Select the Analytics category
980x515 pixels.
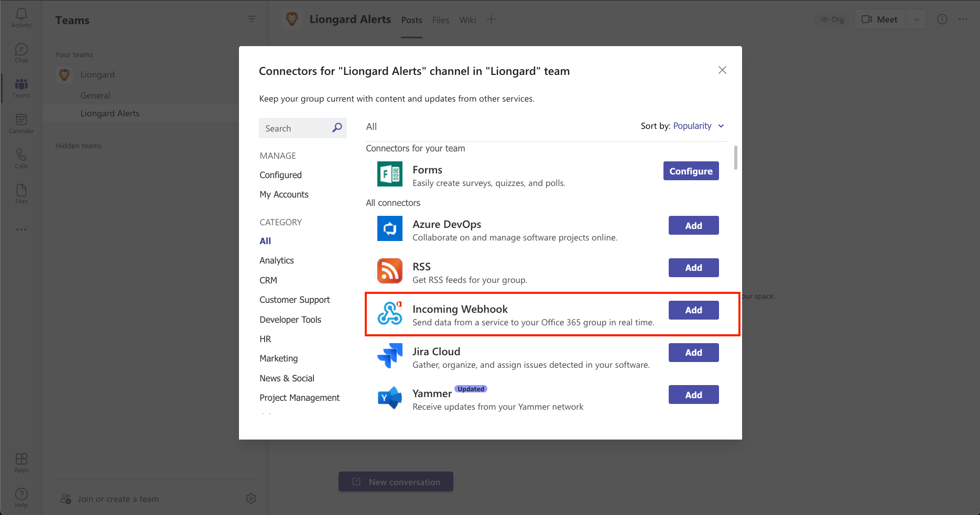277,260
